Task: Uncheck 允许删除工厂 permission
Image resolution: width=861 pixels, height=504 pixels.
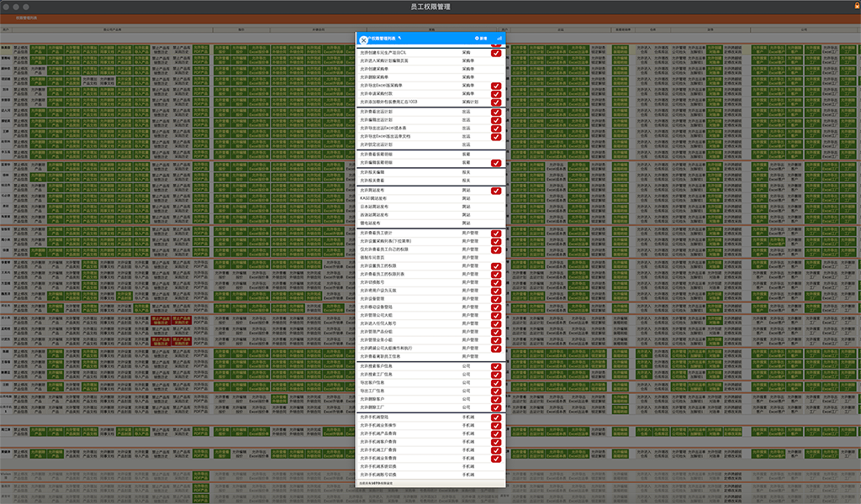Action: tap(496, 407)
